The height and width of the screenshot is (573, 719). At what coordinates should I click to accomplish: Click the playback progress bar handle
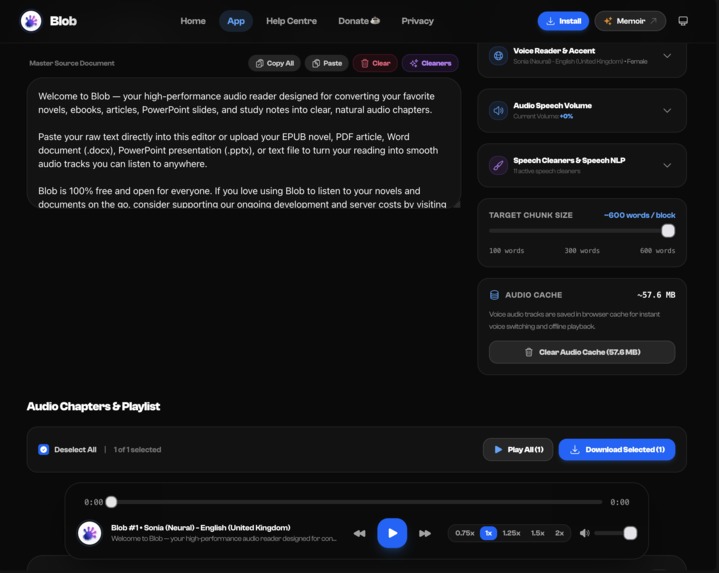[x=111, y=502]
